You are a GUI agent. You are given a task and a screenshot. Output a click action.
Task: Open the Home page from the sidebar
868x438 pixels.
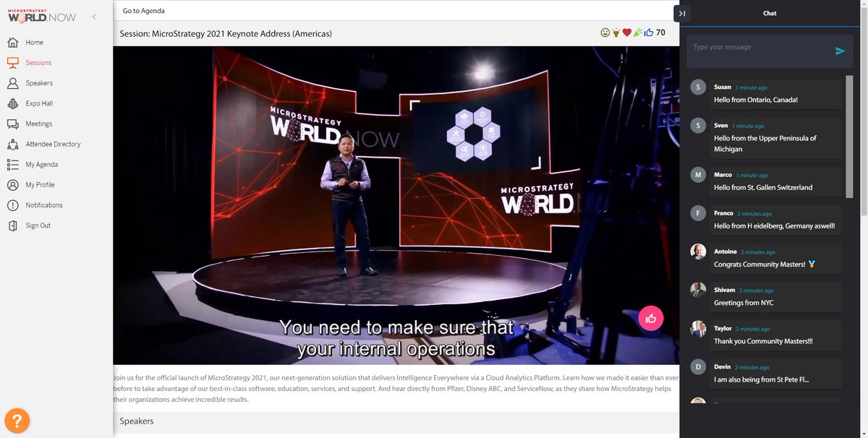(34, 43)
